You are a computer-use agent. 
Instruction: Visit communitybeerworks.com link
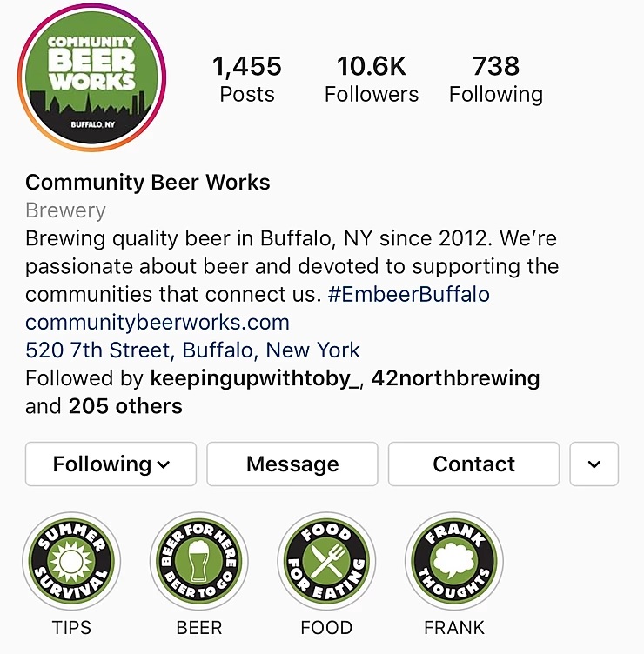tap(158, 323)
